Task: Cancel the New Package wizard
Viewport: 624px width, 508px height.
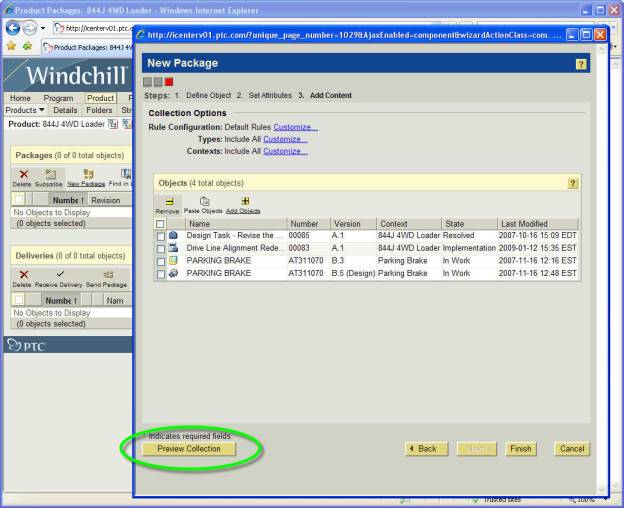Action: click(x=572, y=449)
